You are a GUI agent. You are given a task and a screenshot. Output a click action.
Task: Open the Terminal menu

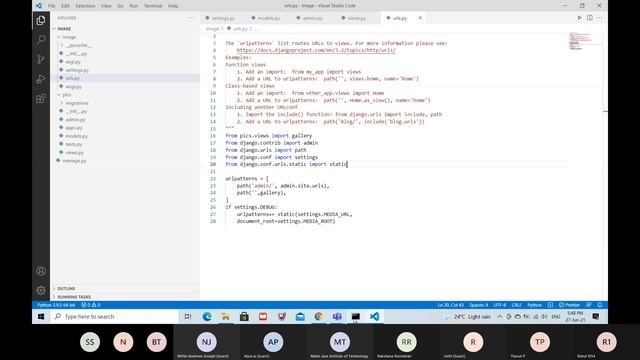point(153,6)
